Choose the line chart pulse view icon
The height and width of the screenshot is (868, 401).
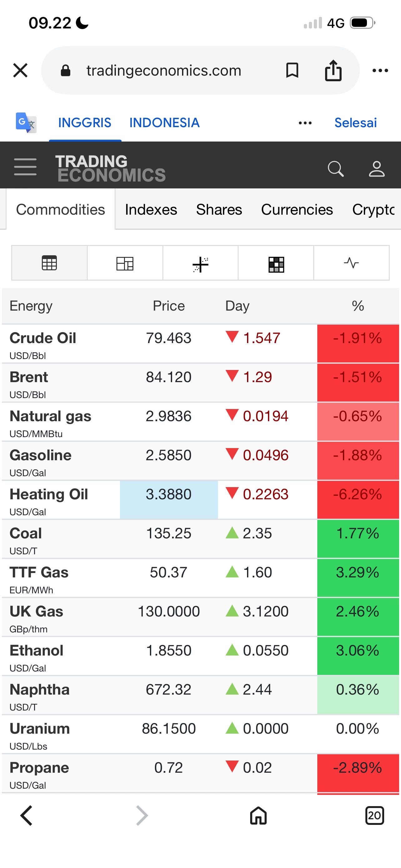click(351, 263)
